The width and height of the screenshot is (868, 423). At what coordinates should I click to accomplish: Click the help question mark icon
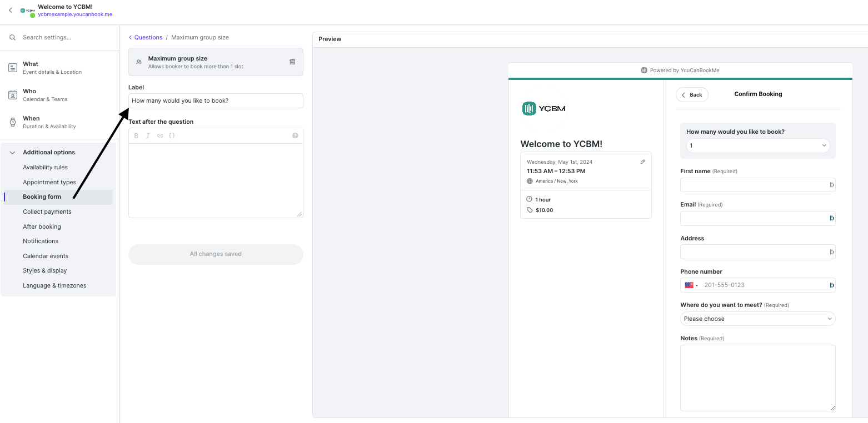point(295,136)
